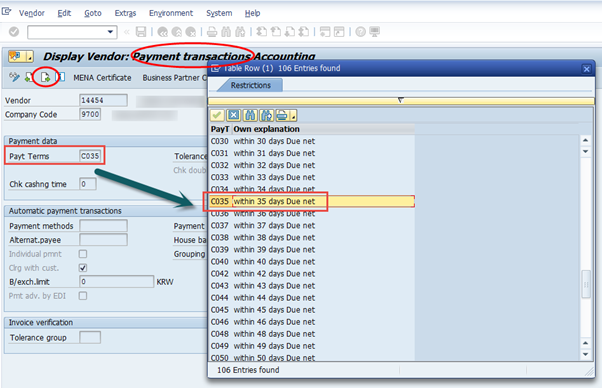Click the Previous Page icon

tap(276, 32)
